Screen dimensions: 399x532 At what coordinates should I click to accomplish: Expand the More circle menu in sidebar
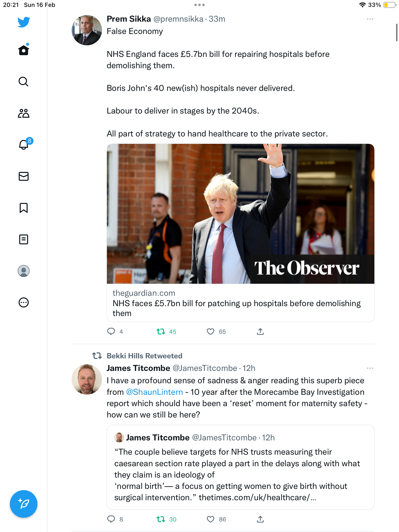(x=24, y=302)
